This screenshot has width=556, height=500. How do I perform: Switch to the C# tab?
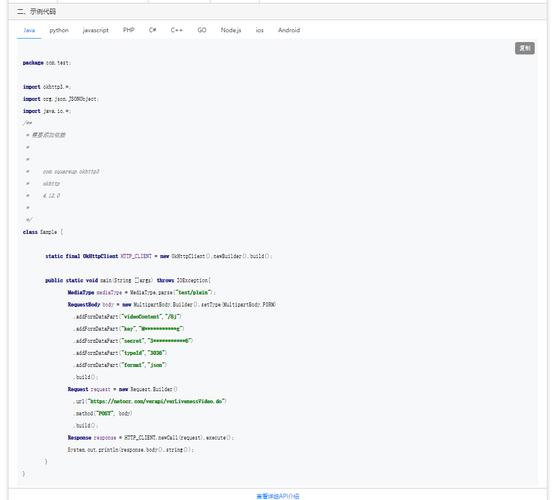point(152,30)
